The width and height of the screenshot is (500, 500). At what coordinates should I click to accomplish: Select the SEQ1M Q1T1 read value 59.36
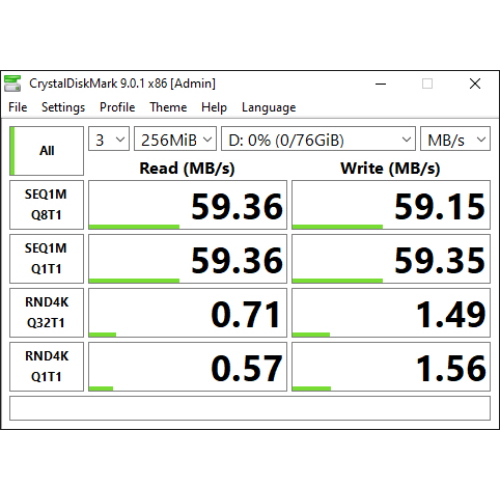188,259
